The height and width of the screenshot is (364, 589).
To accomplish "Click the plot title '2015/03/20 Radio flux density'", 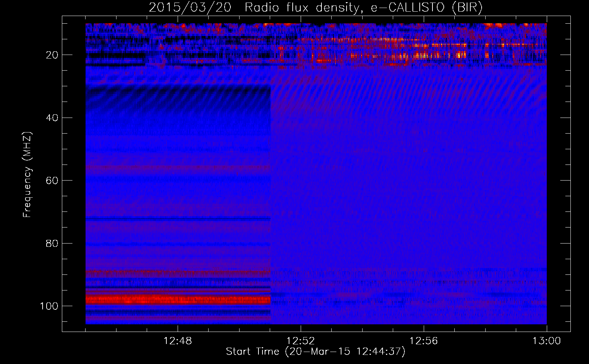I will 316,8.
